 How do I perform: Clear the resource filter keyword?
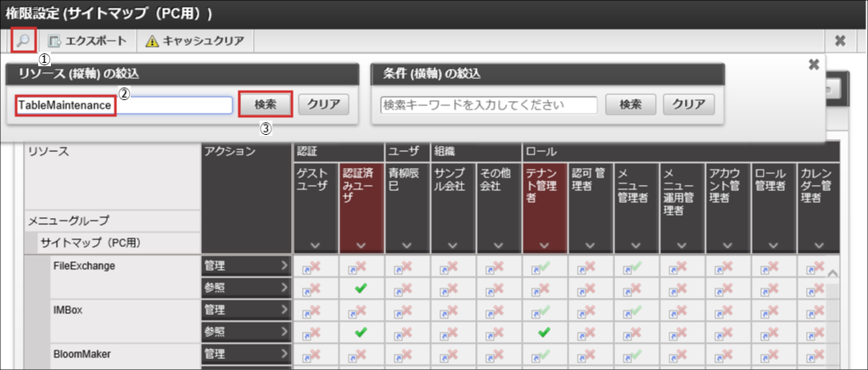point(323,104)
